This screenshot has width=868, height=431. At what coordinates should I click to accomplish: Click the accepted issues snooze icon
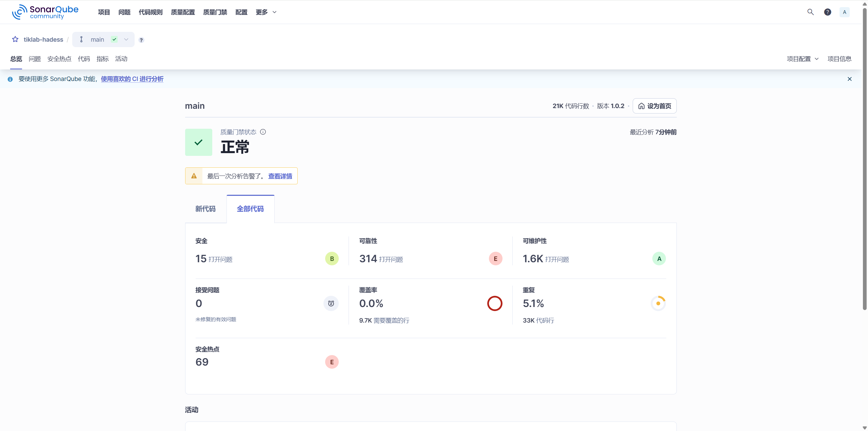pyautogui.click(x=331, y=303)
